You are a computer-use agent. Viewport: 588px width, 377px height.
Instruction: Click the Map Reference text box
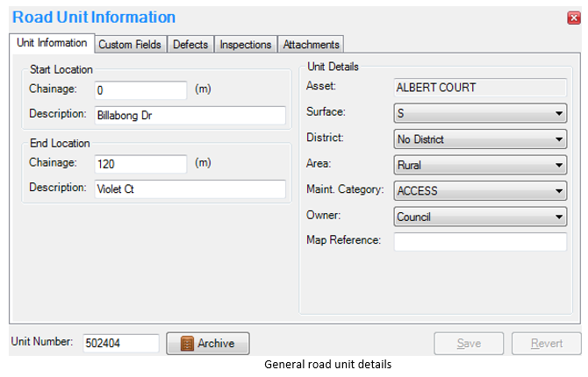coord(480,241)
